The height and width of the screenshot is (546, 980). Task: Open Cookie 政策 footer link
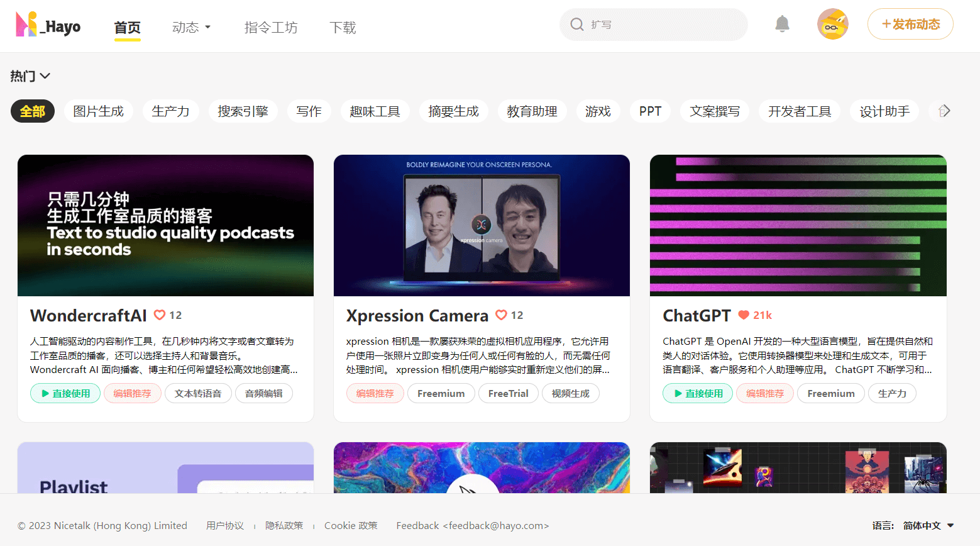pyautogui.click(x=351, y=525)
